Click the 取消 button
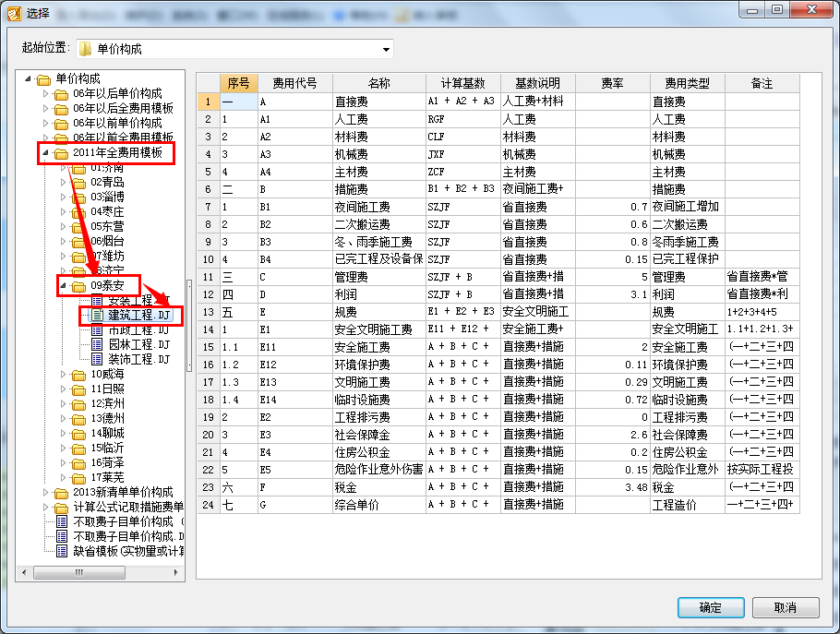 click(x=786, y=608)
